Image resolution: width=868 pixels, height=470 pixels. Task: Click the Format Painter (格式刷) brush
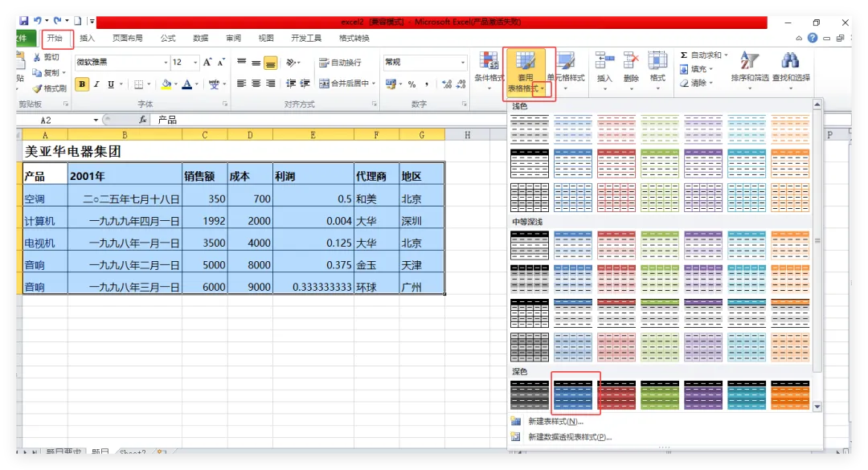pos(37,88)
